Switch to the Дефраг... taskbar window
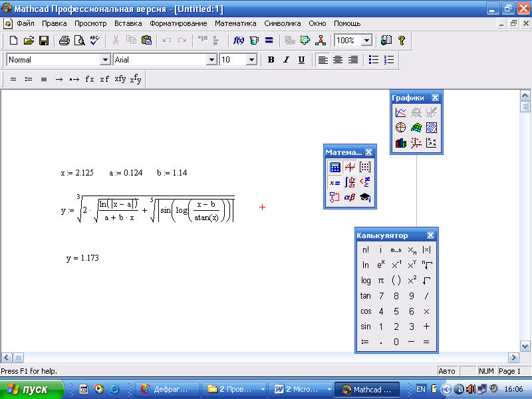 tap(167, 390)
